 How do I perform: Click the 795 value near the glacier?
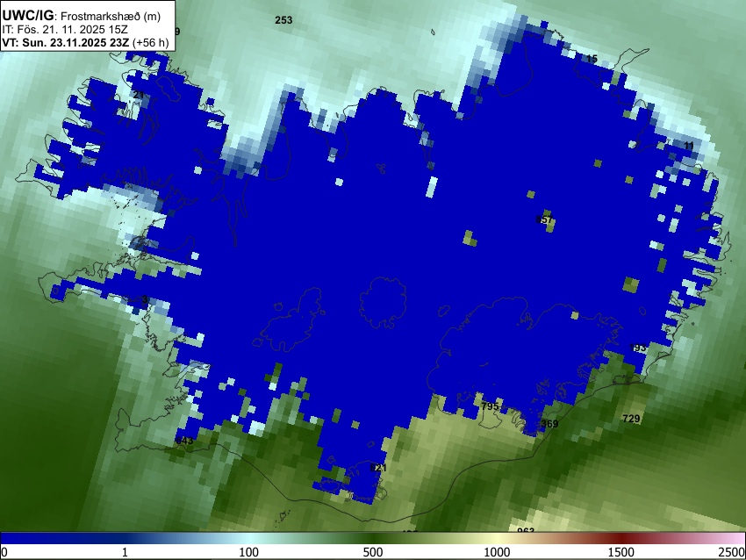[x=490, y=406]
